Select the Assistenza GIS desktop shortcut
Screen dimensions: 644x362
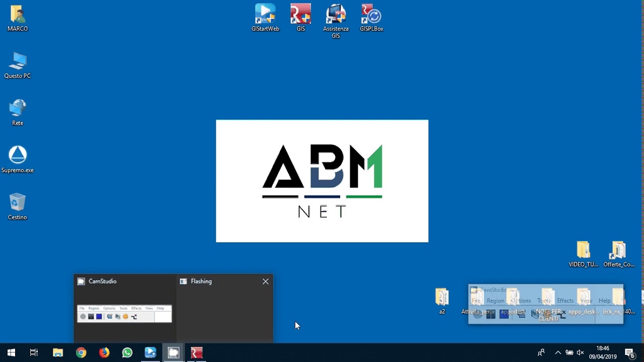point(336,22)
